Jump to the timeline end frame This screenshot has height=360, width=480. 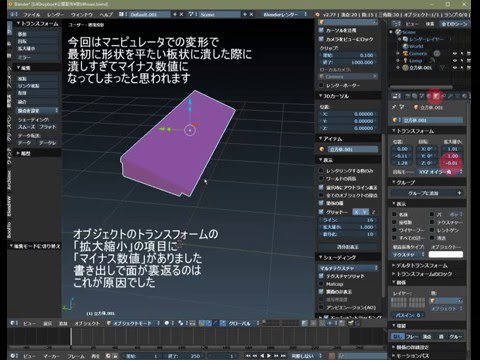point(283,356)
